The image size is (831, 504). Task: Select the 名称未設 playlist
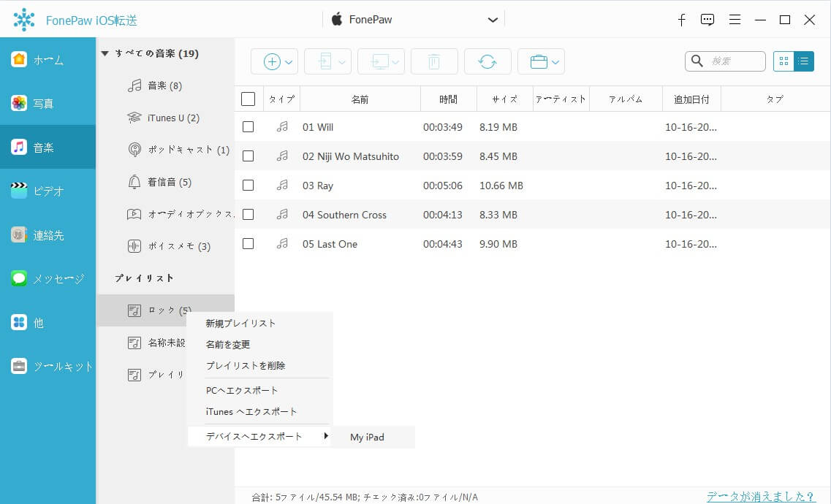(157, 343)
